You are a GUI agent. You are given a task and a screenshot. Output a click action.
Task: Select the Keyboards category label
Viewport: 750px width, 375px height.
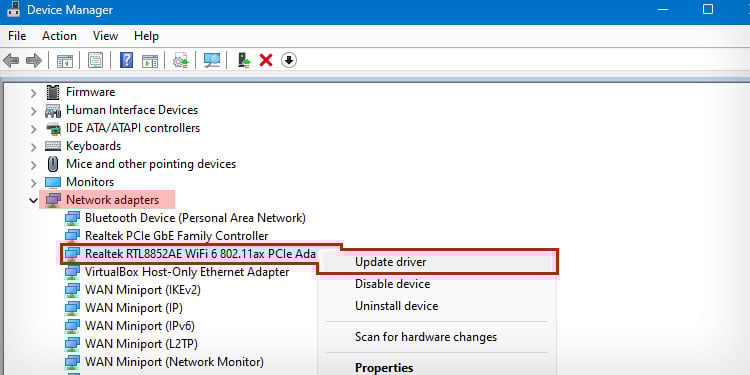[x=93, y=146]
